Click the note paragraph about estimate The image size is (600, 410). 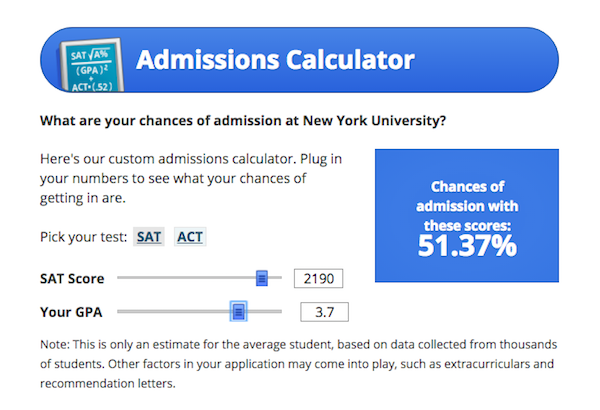click(x=298, y=364)
